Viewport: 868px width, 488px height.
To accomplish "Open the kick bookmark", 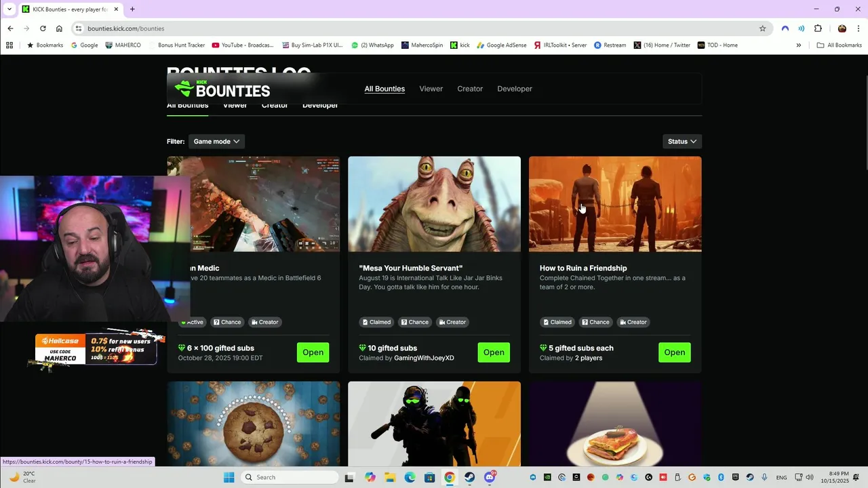I will coord(460,45).
